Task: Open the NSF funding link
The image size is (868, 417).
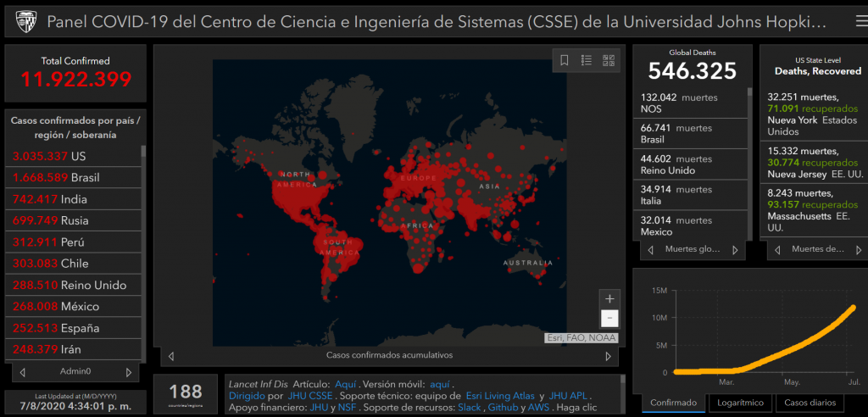Action: click(x=348, y=409)
